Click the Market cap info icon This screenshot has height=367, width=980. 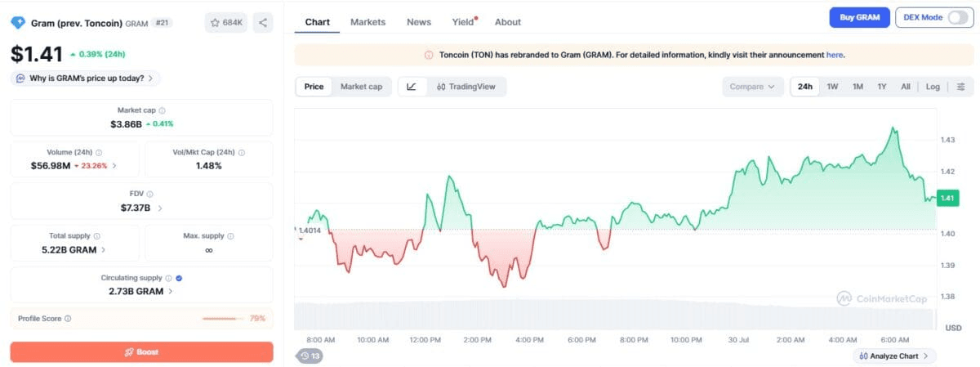(162, 110)
